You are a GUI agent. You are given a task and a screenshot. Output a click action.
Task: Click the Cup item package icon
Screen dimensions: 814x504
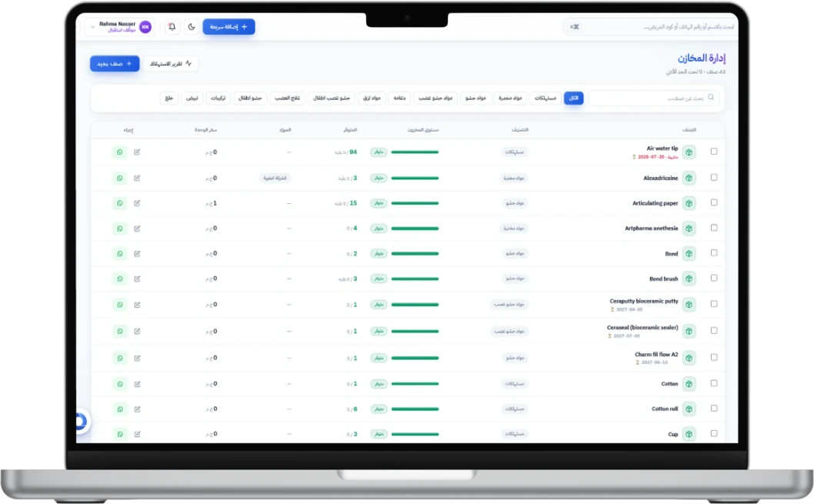[x=689, y=434]
